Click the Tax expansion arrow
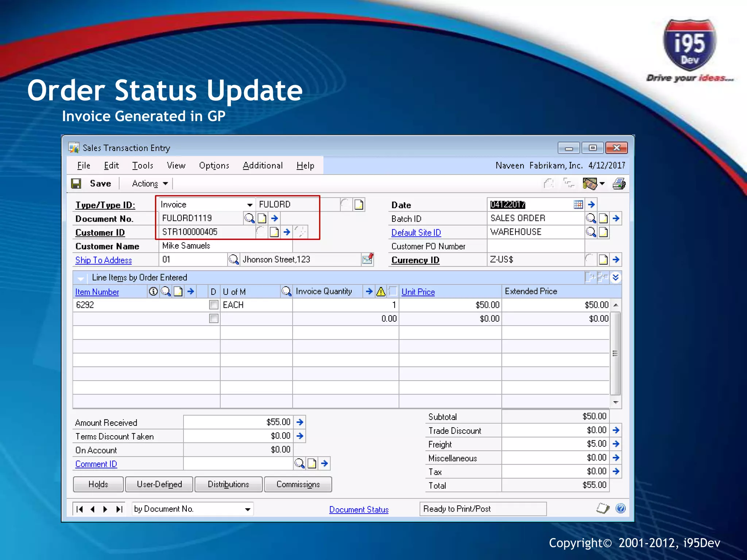 point(616,471)
